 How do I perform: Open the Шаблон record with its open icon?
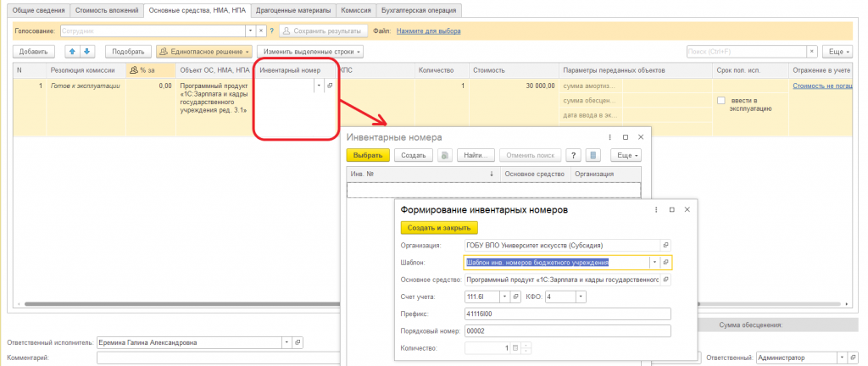666,262
